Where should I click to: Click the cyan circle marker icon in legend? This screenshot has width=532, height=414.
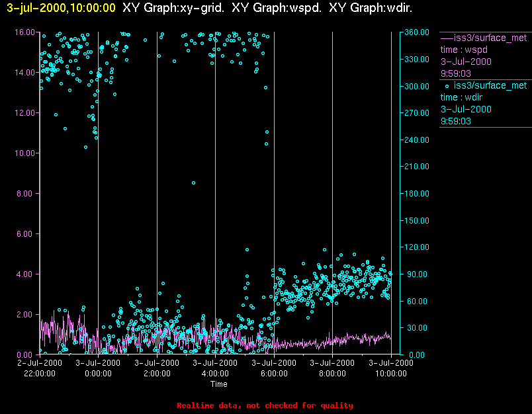tap(447, 87)
